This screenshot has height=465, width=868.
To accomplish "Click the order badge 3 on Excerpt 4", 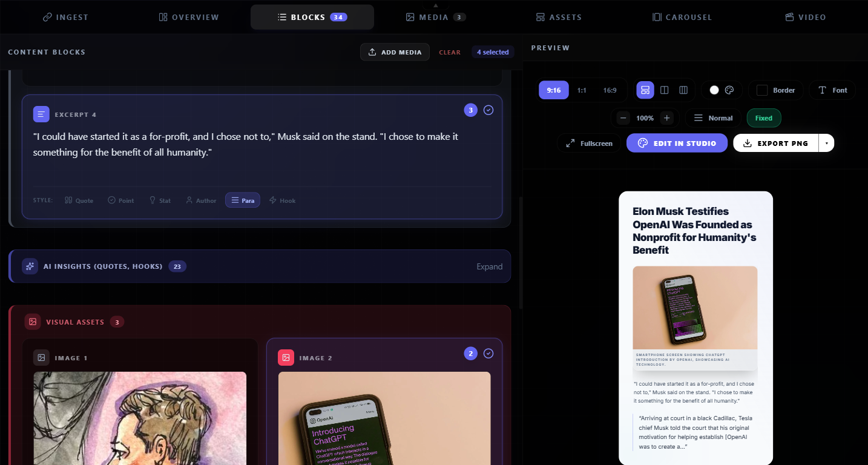I will [x=471, y=110].
